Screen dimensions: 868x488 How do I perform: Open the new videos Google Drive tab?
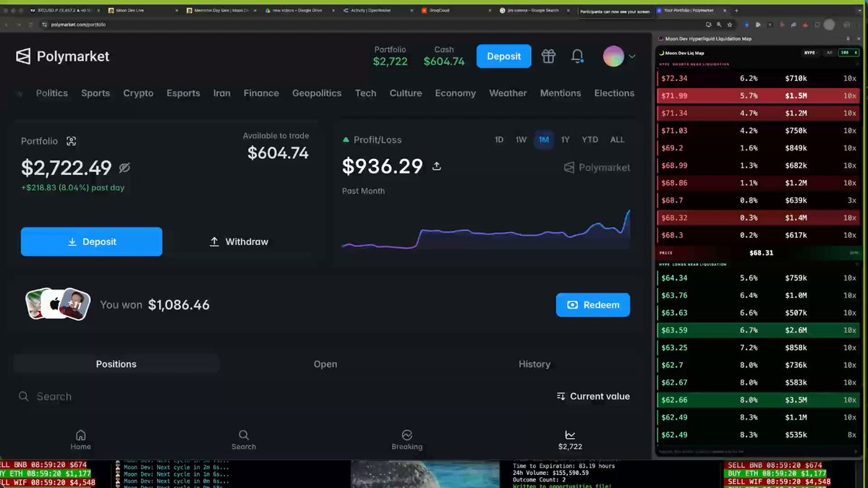pos(299,11)
